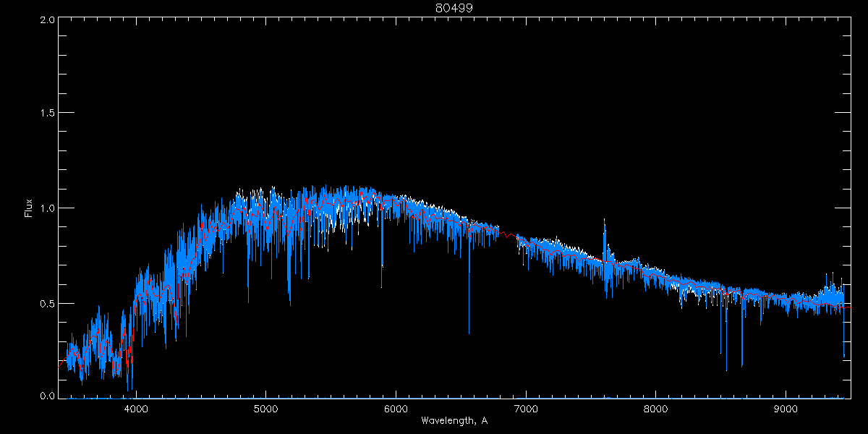Select the 6000 wavelength tick label

[396, 407]
